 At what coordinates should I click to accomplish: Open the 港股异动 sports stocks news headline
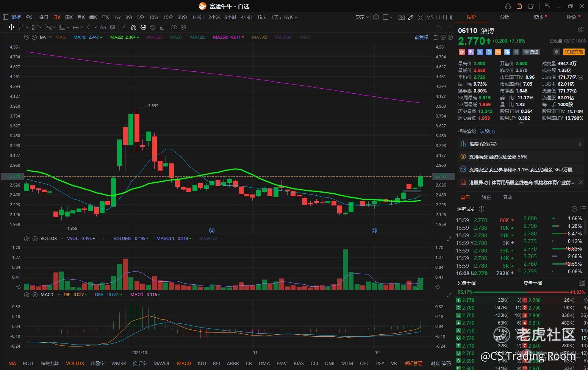point(521,182)
